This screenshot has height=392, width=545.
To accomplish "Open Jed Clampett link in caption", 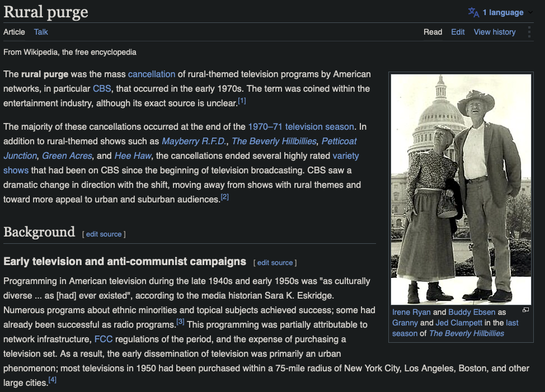I will [x=459, y=323].
